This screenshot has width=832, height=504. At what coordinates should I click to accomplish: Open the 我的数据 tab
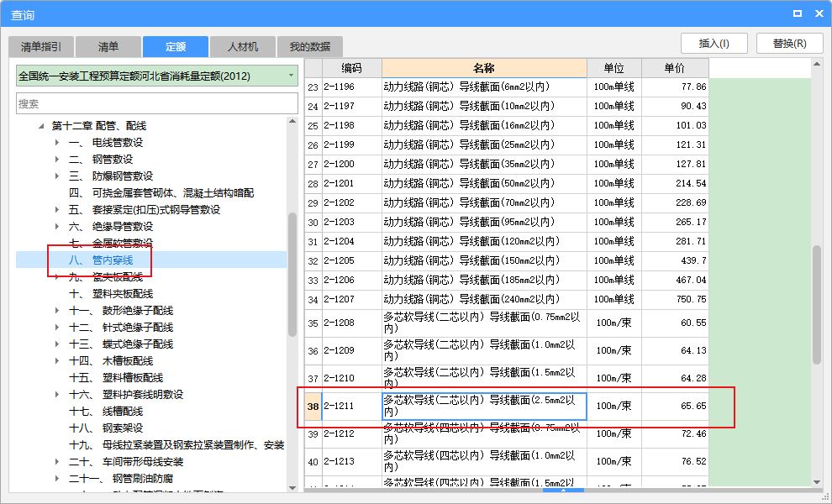click(x=310, y=47)
